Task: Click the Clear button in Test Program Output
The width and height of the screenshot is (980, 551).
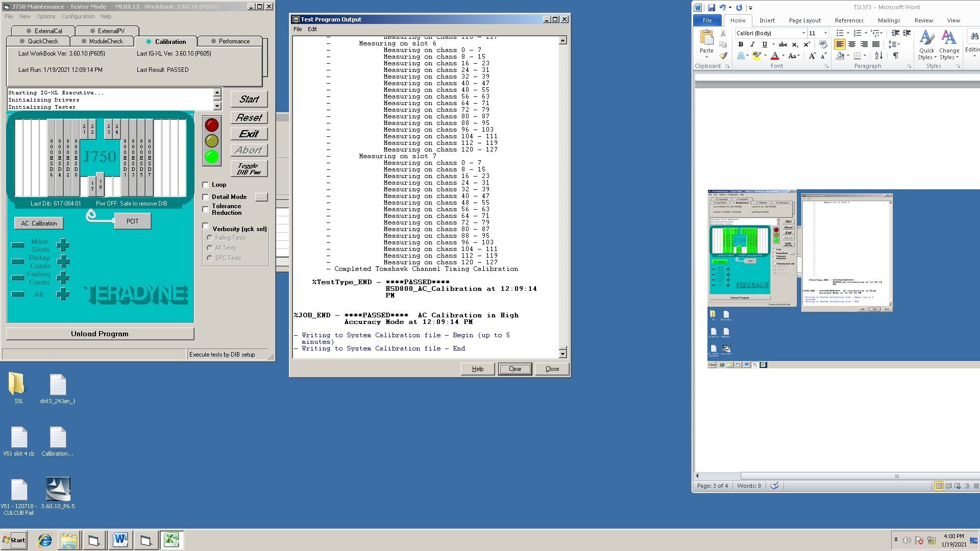Action: click(514, 368)
